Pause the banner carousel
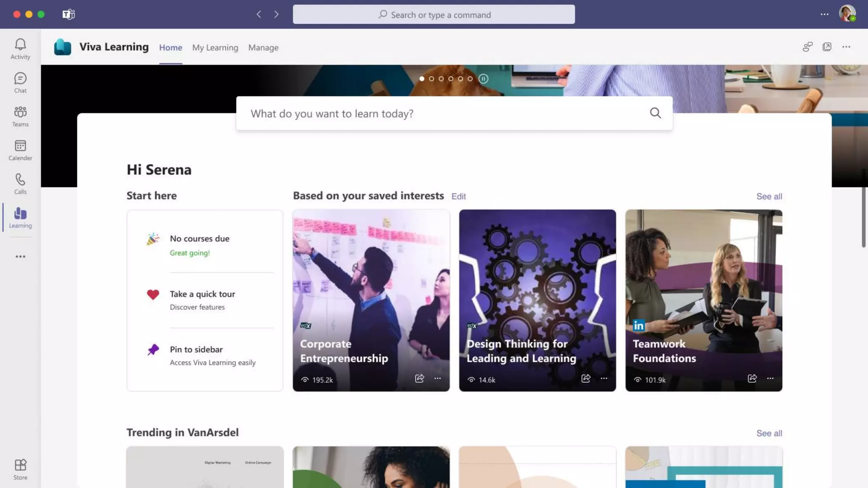This screenshot has width=868, height=488. point(483,79)
